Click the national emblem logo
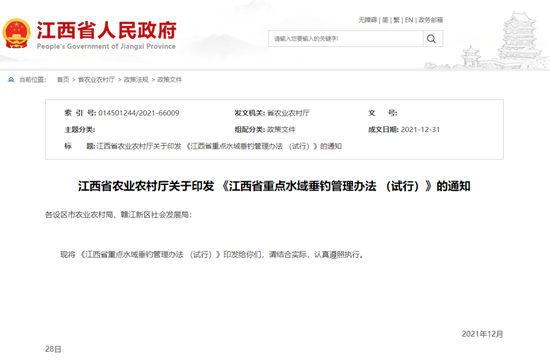 [16, 34]
